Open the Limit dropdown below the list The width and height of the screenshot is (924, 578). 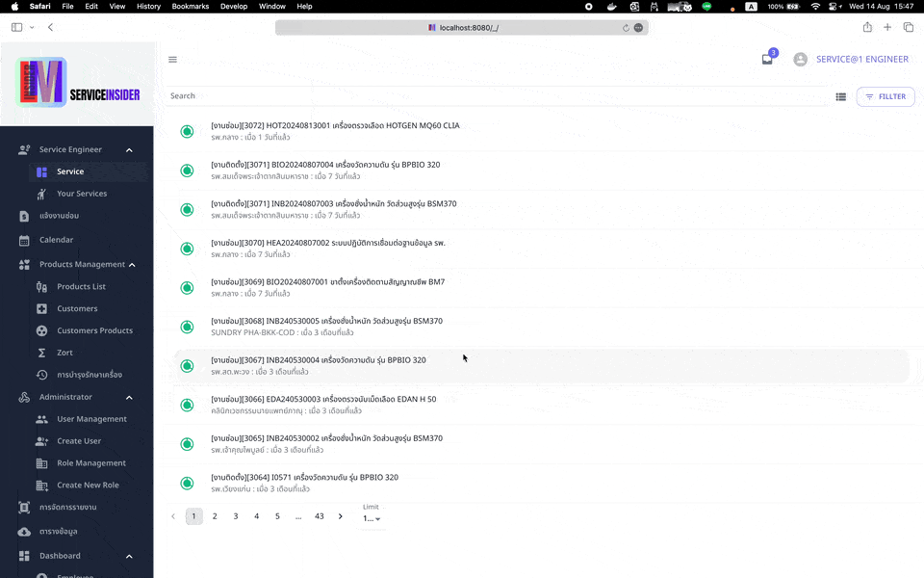click(371, 518)
